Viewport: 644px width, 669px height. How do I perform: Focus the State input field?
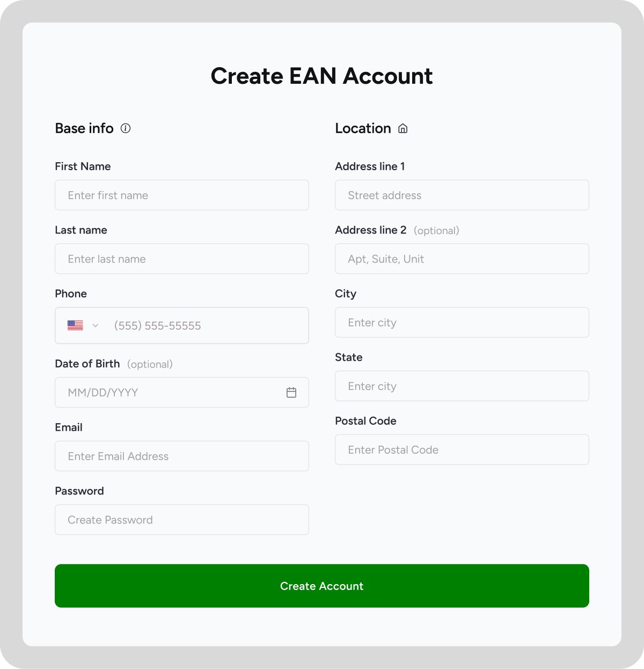[x=462, y=386]
